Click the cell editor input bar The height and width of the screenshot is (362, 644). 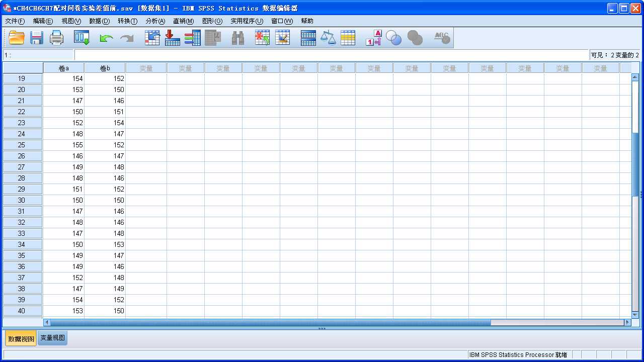click(x=332, y=55)
